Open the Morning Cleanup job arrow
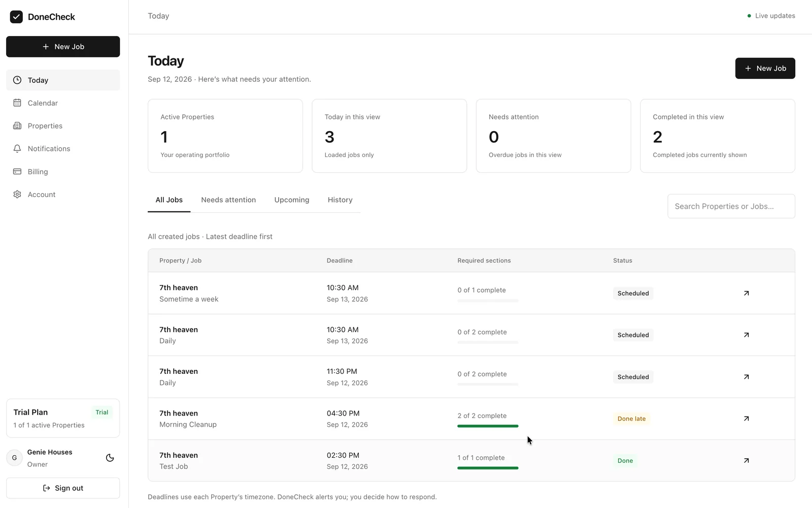Image resolution: width=812 pixels, height=508 pixels. (747, 419)
